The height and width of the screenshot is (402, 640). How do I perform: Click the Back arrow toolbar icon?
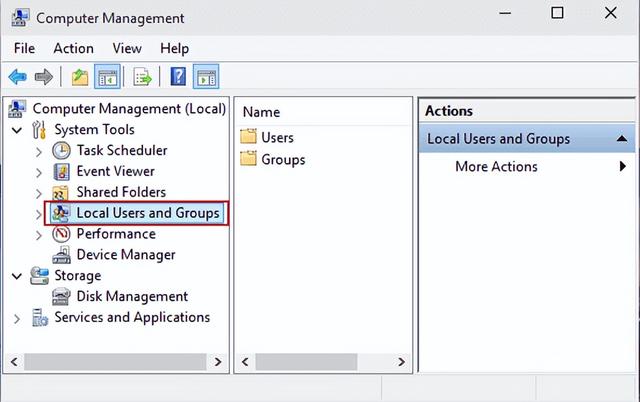(x=18, y=77)
